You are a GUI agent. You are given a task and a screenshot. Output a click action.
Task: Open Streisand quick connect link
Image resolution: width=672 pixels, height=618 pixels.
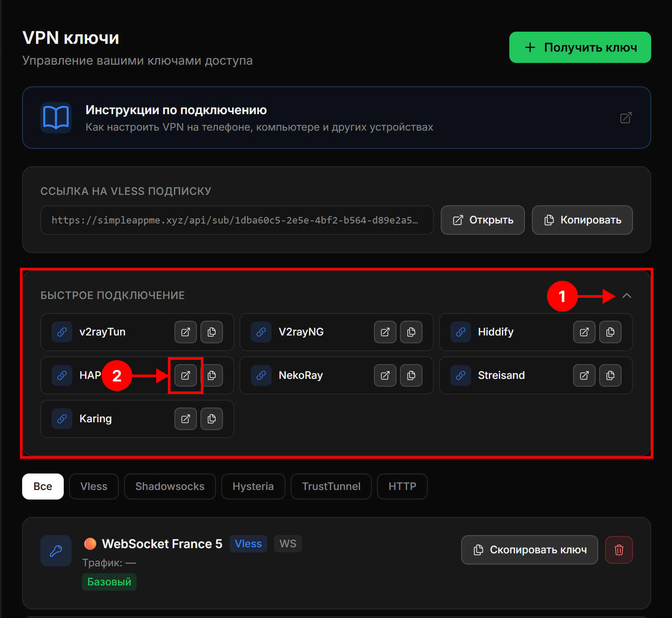[584, 375]
